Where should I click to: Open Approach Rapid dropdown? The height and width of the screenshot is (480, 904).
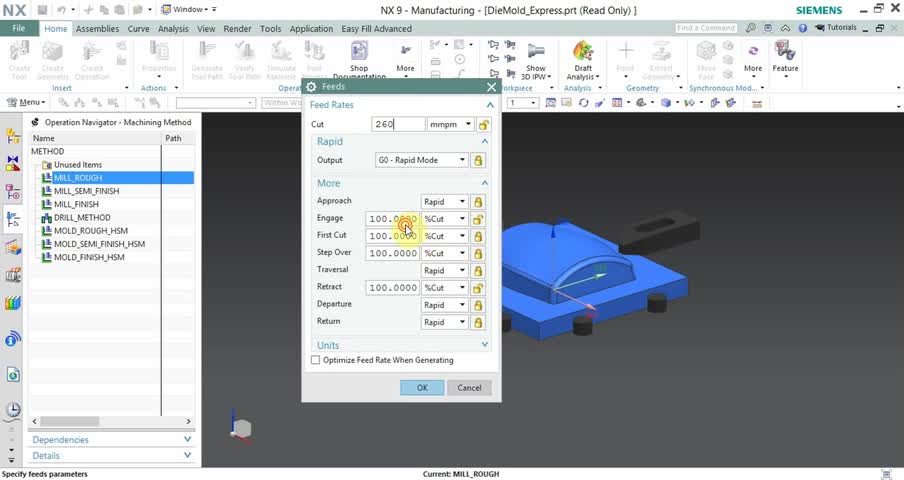[444, 202]
